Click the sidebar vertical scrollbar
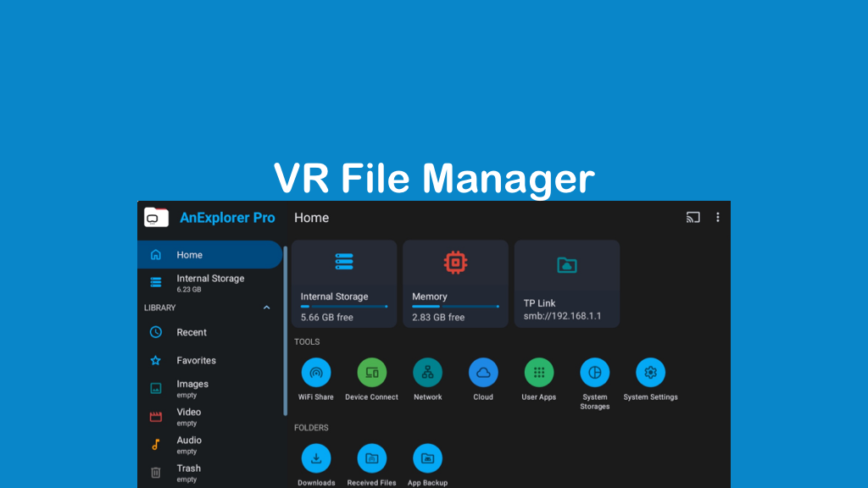 286,330
